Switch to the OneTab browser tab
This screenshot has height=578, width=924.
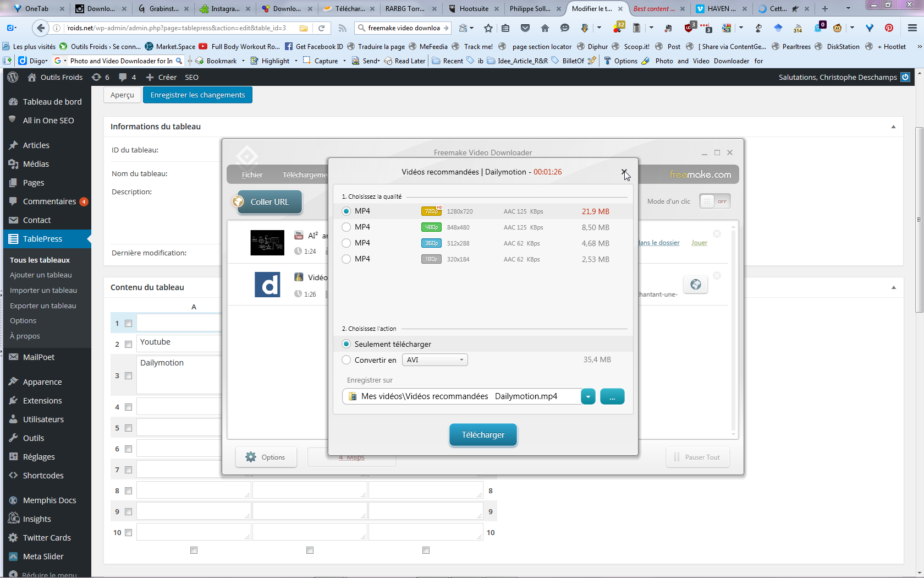(37, 9)
